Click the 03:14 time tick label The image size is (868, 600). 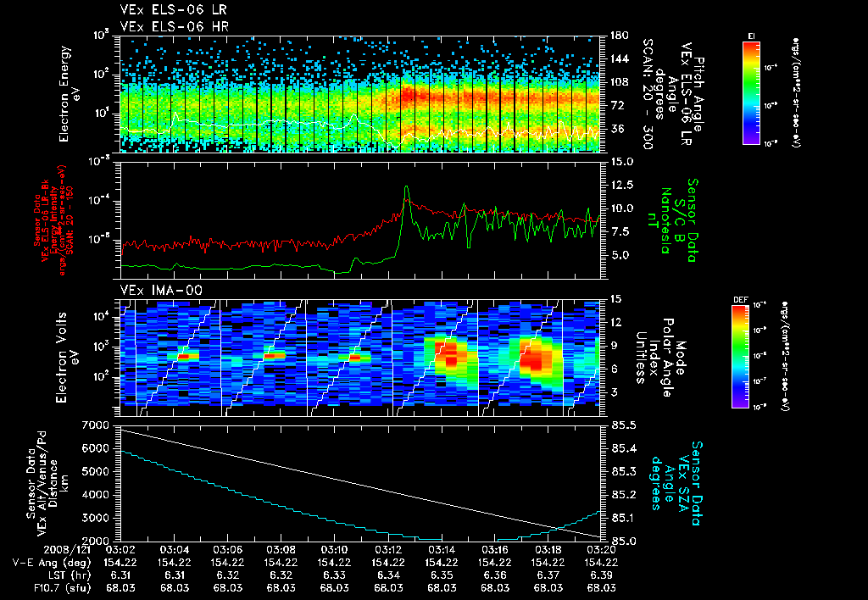pyautogui.click(x=441, y=550)
